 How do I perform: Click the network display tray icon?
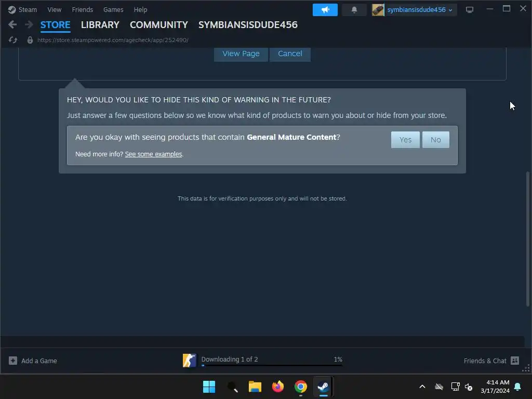[x=455, y=387]
